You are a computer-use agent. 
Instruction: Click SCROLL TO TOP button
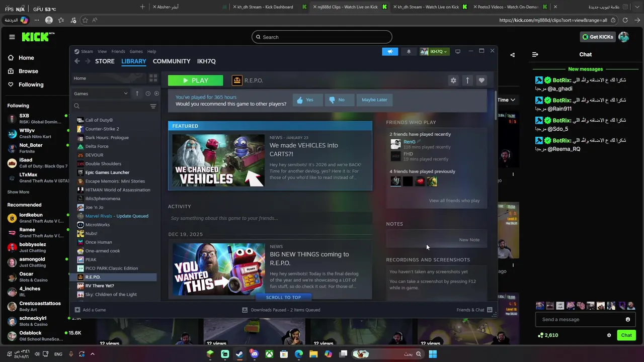click(x=283, y=297)
